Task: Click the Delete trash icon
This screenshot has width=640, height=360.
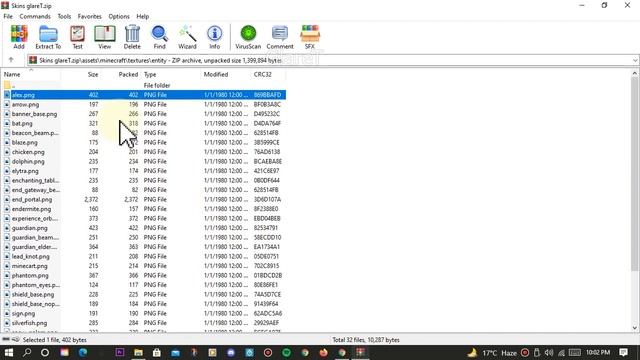Action: click(132, 37)
